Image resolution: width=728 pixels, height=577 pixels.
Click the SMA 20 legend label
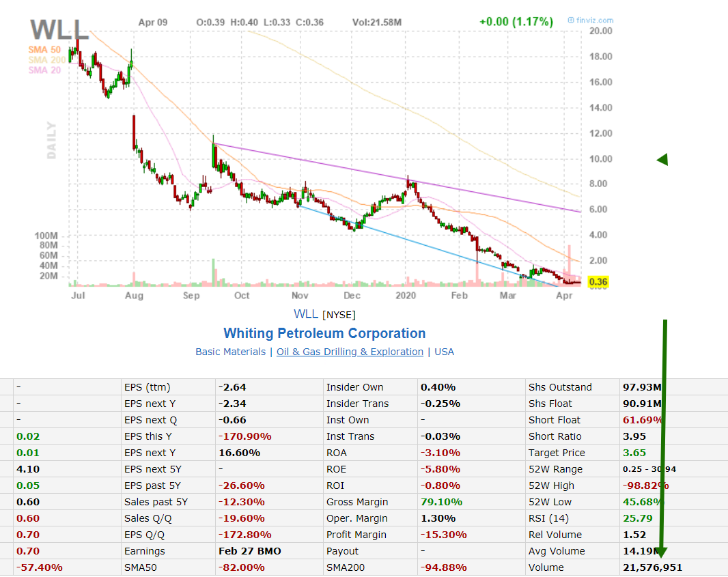tap(44, 70)
